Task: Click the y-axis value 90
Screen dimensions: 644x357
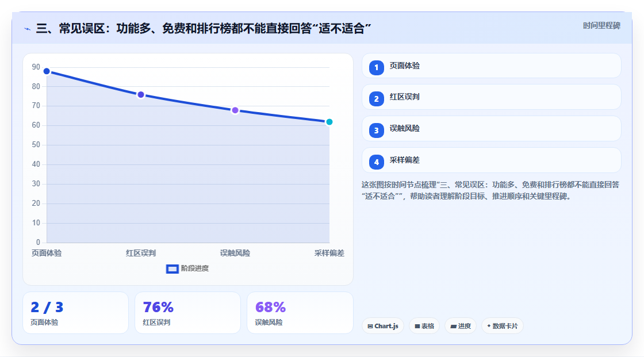Action: click(36, 67)
